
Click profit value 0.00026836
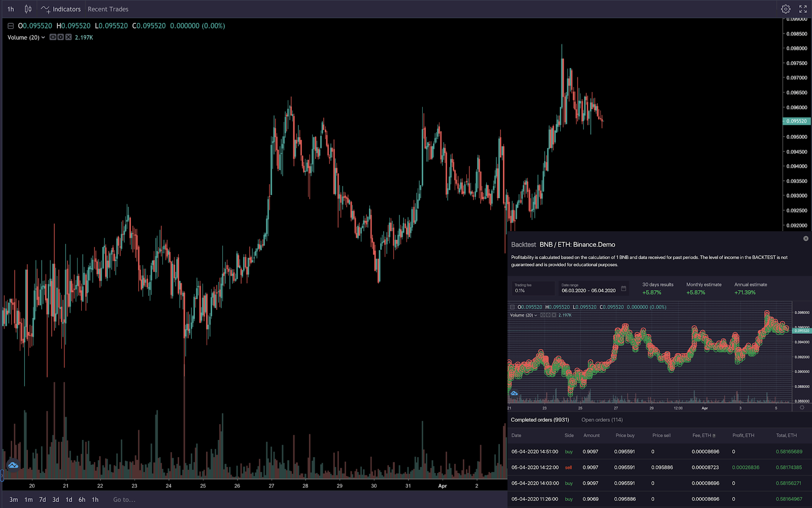coord(746,467)
